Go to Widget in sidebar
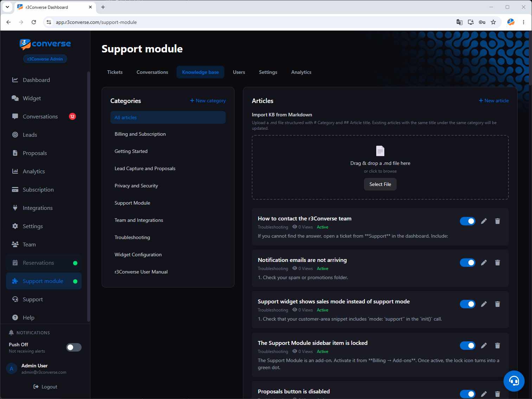 coord(44,98)
